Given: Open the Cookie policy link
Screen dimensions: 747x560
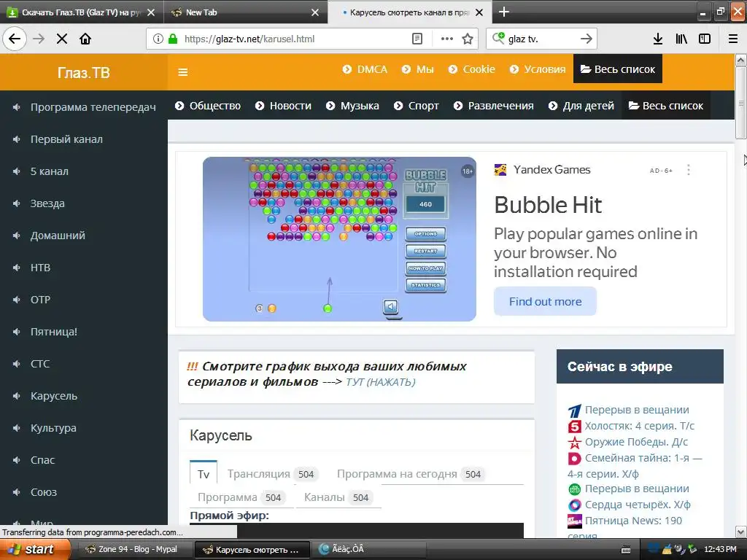Looking at the screenshot, I should [472, 69].
